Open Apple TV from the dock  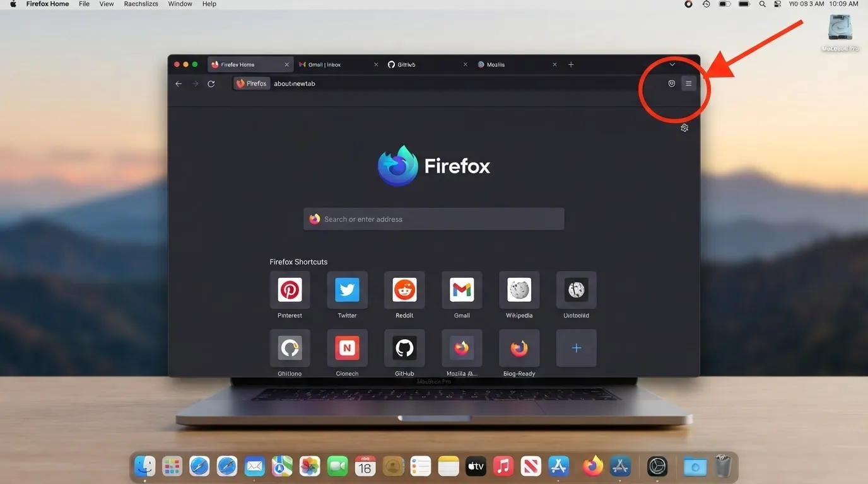tap(476, 466)
